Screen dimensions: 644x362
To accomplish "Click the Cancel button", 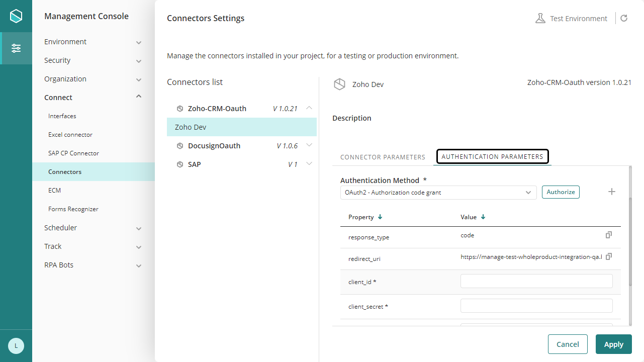I will coord(568,344).
